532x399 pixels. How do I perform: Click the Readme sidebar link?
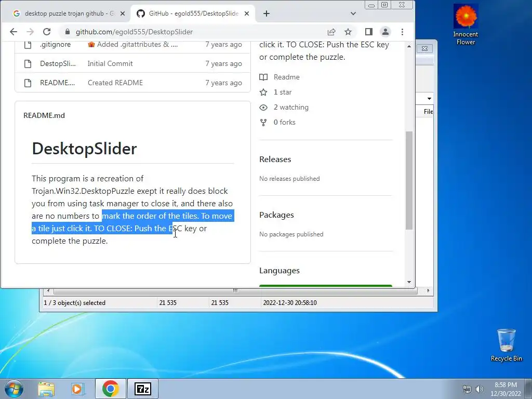click(x=286, y=77)
